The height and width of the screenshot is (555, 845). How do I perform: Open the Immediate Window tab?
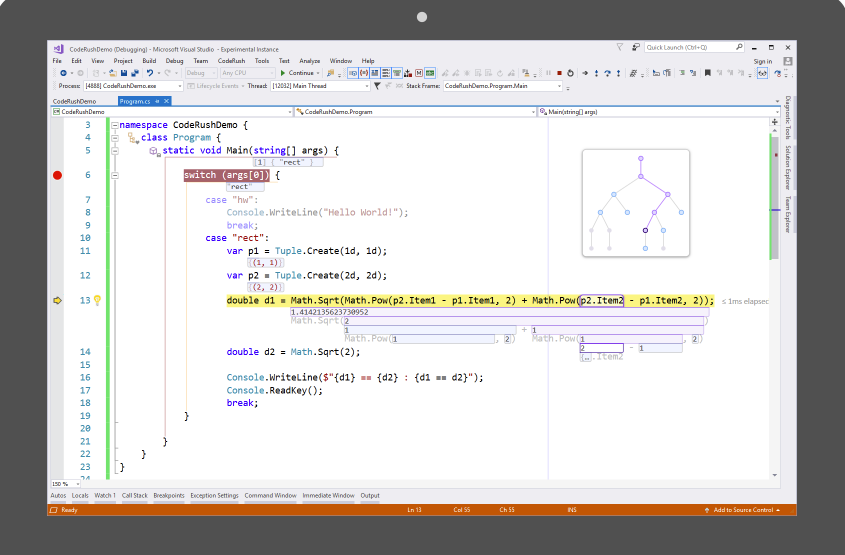click(328, 496)
